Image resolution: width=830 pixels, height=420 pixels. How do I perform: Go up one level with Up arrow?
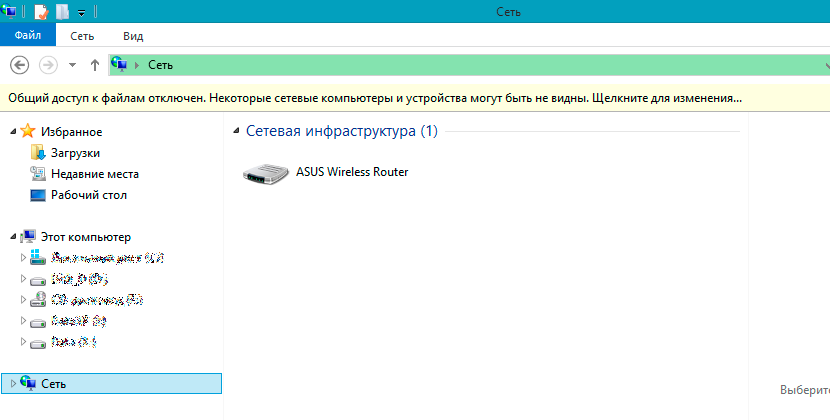94,65
